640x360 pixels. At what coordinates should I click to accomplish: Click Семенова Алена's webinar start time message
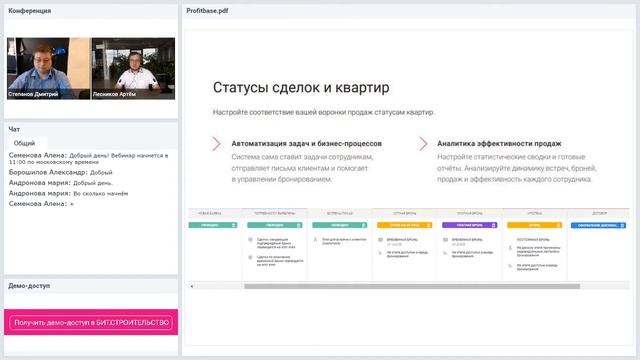(89, 158)
